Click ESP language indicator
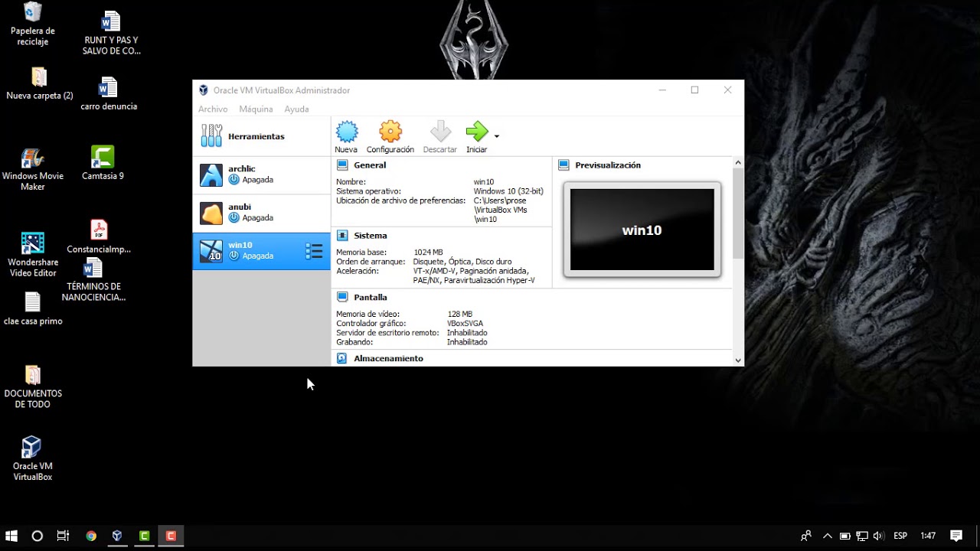980x551 pixels. (900, 536)
